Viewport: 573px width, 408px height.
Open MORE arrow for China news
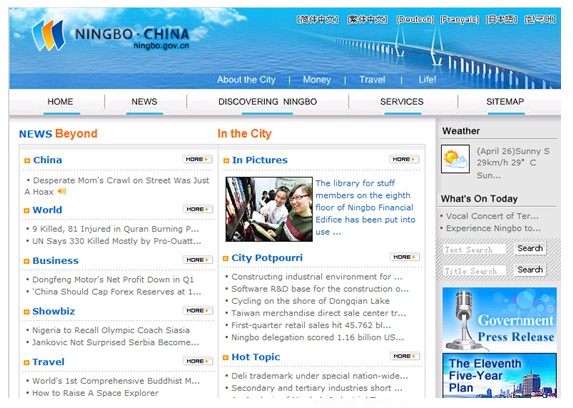(x=197, y=159)
